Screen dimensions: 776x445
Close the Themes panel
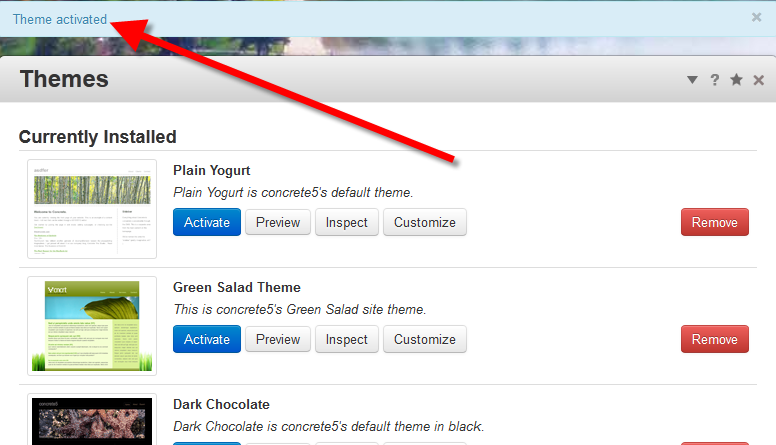pos(758,80)
